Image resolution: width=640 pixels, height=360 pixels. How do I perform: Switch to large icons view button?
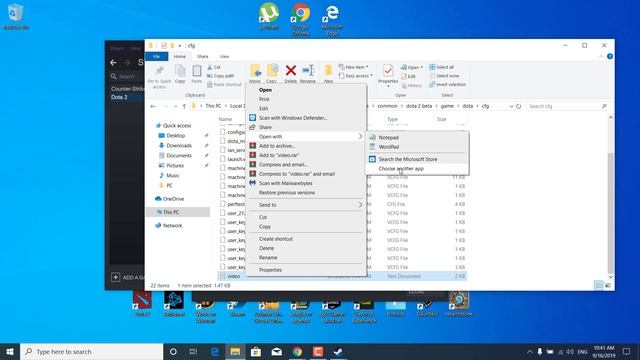point(608,286)
